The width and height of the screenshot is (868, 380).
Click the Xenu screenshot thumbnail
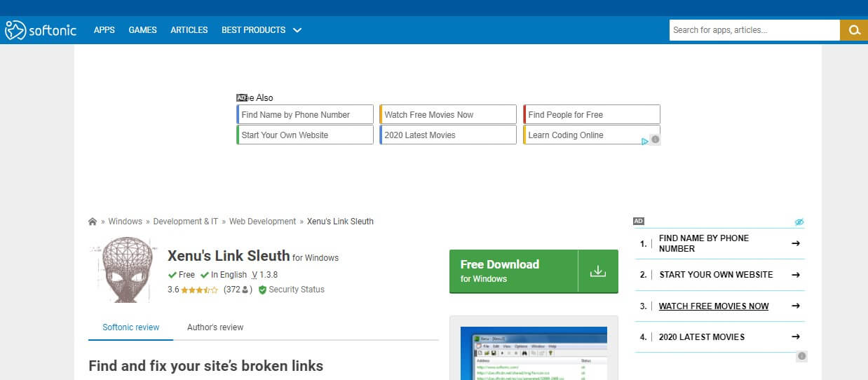pos(534,353)
